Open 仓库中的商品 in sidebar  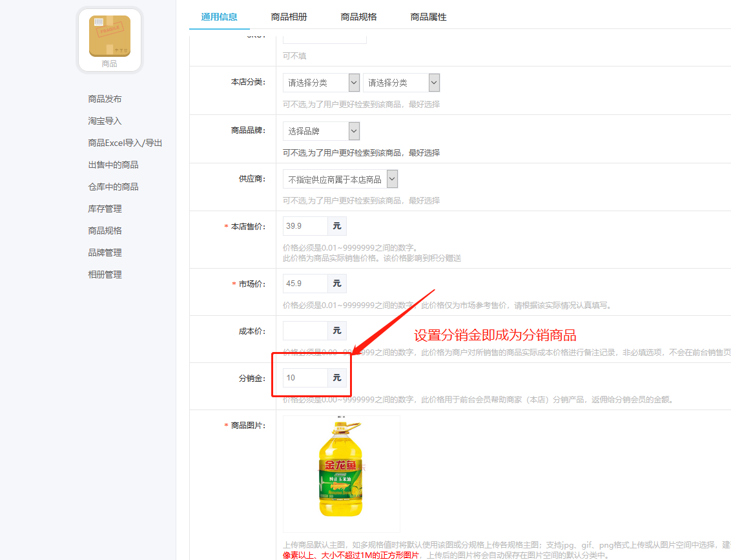(x=113, y=187)
